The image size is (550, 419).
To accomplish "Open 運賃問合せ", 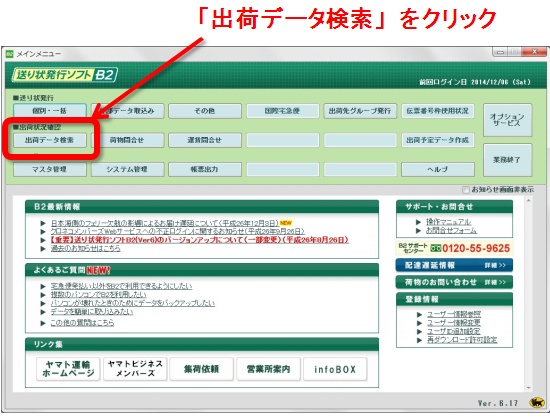I will pyautogui.click(x=205, y=140).
